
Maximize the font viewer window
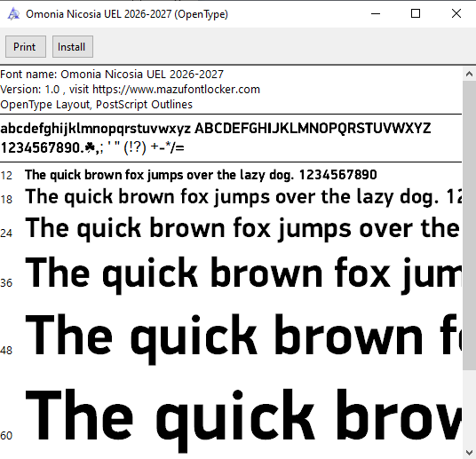(416, 13)
